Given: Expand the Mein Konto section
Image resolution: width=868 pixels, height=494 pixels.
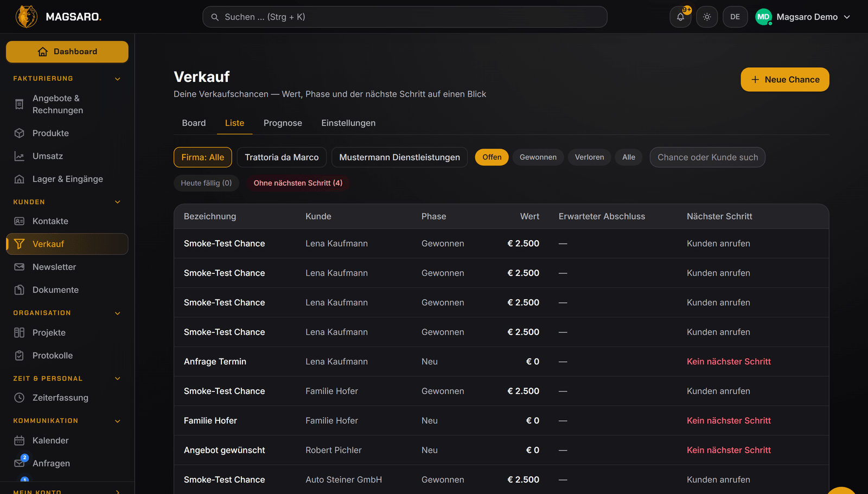Looking at the screenshot, I should pyautogui.click(x=118, y=492).
